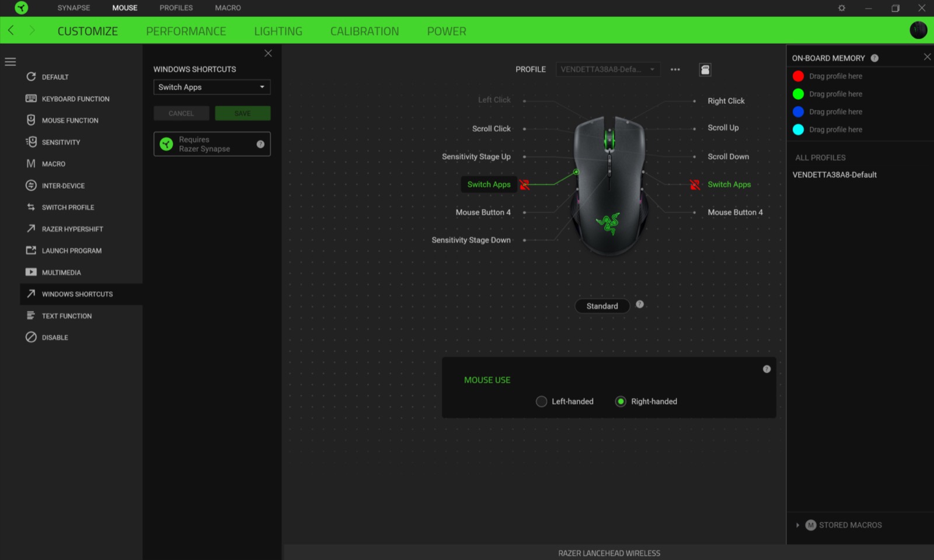
Task: Open the Calibration tab
Action: pyautogui.click(x=365, y=32)
